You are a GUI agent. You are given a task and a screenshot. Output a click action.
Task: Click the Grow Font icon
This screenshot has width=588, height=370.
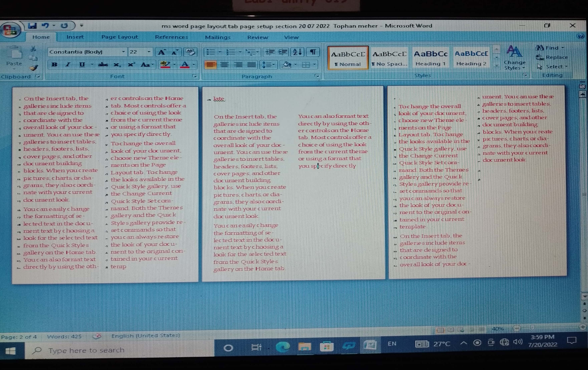click(161, 52)
